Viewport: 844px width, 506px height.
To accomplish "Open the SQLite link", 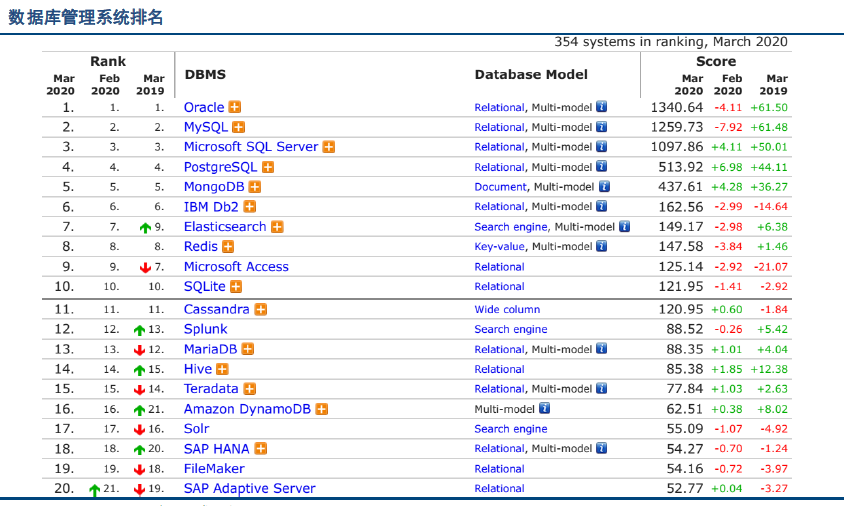I will [205, 286].
